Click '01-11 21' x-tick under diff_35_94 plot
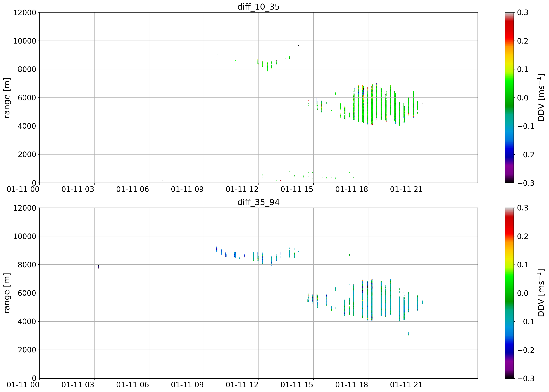The width and height of the screenshot is (549, 392). (407, 385)
